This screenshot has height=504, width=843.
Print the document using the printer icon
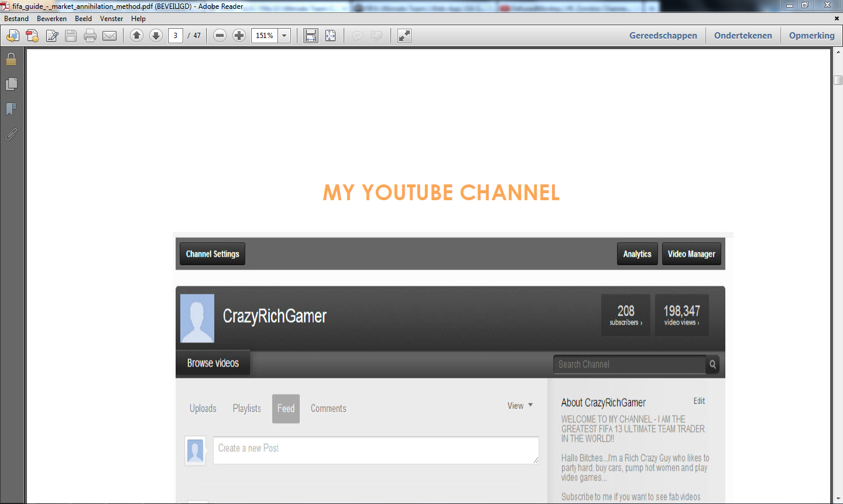point(90,36)
